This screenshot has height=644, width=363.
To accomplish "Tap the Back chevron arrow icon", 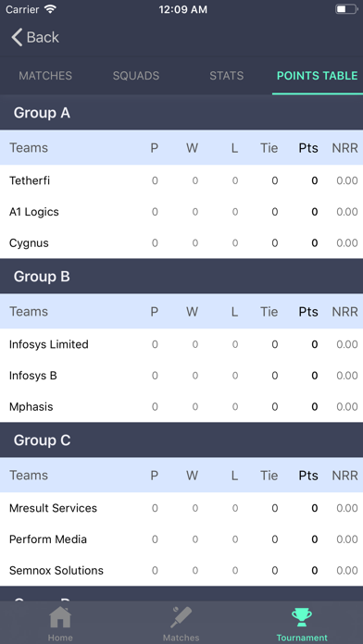I will click(17, 37).
